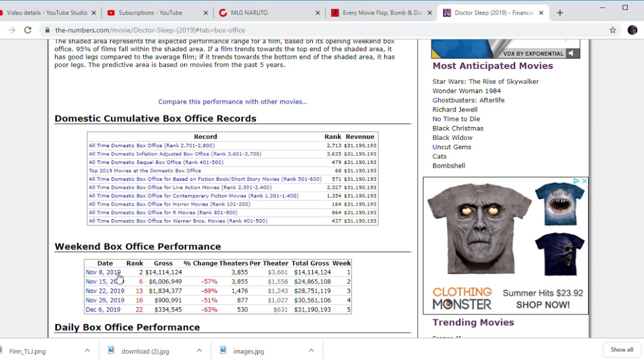
Task: Open Top 2019 Movies at Domestic Box Office
Action: [145, 170]
